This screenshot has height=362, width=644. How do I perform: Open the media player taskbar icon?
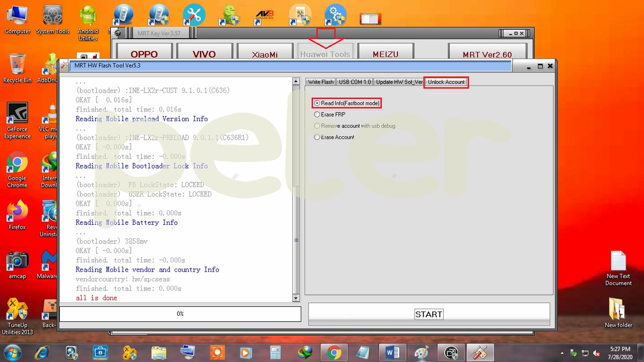point(246,352)
